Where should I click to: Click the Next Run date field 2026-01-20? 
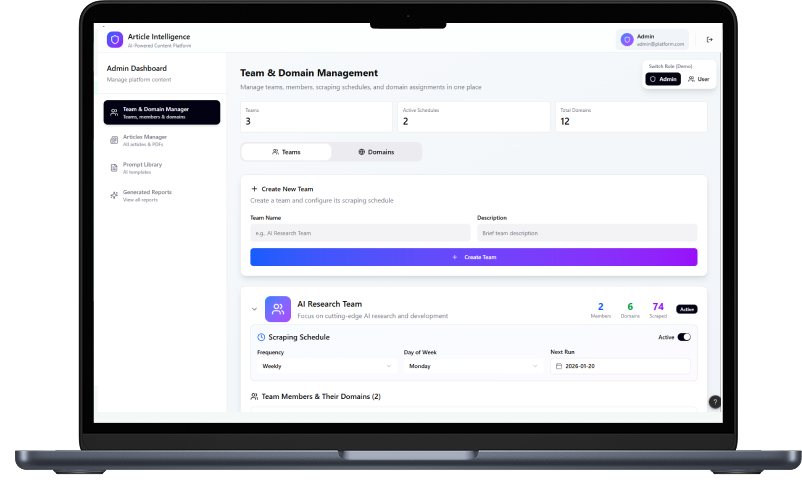pyautogui.click(x=620, y=366)
